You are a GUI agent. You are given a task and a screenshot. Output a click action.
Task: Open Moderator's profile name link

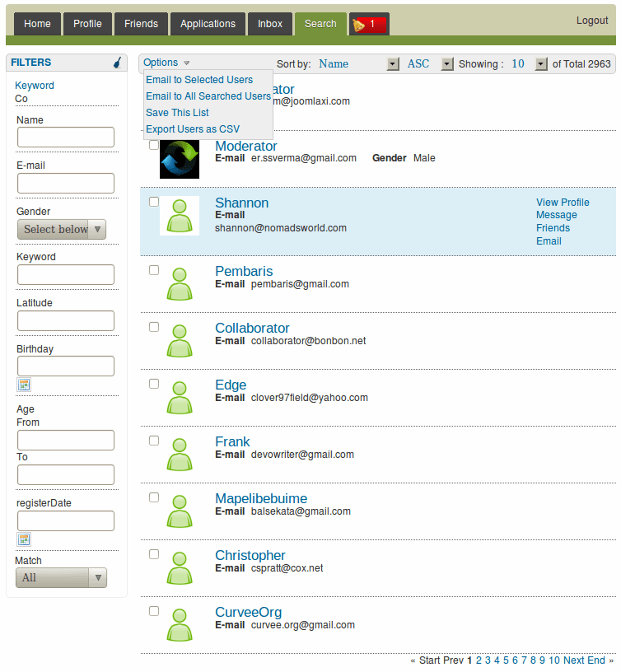coord(246,146)
